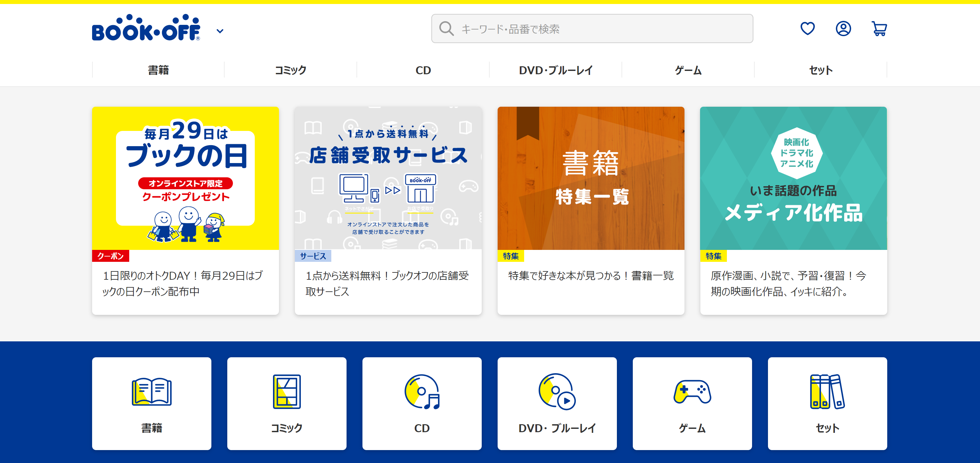This screenshot has height=463, width=980.
Task: Switch to the ゲーム navigation tab
Action: pos(687,70)
